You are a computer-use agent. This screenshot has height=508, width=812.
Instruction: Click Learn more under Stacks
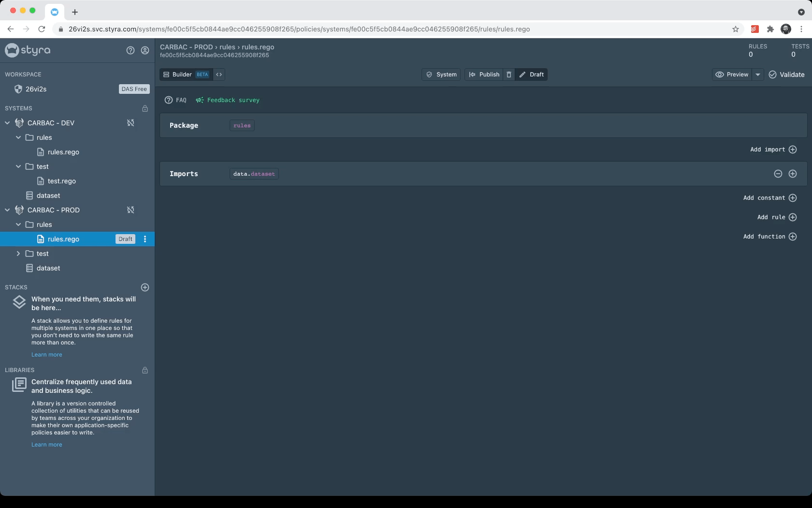(47, 355)
